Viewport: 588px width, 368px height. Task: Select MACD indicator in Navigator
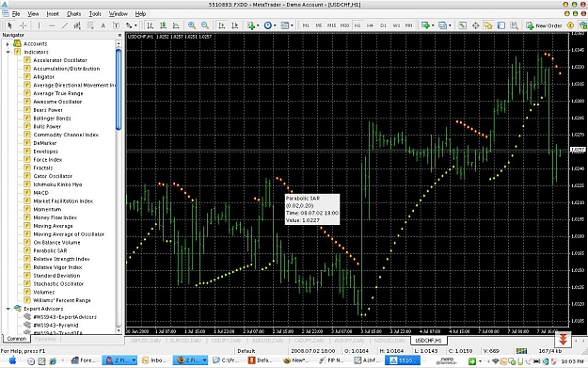[40, 193]
